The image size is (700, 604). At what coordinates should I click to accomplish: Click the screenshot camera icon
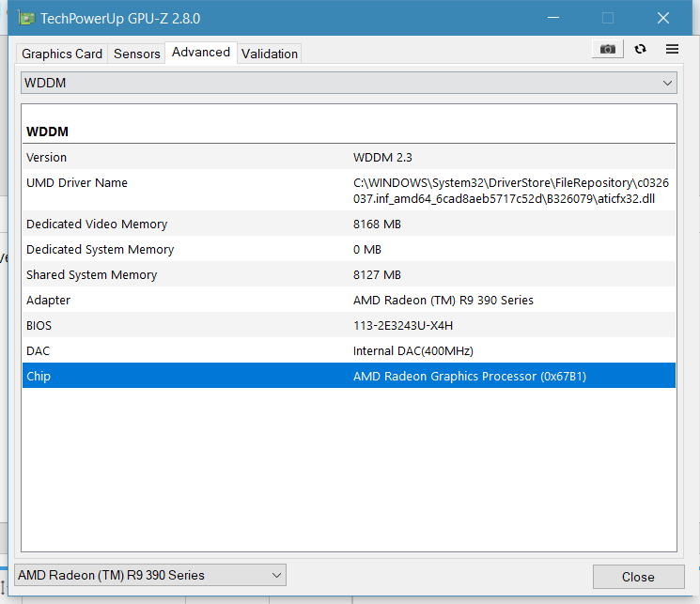[x=608, y=49]
